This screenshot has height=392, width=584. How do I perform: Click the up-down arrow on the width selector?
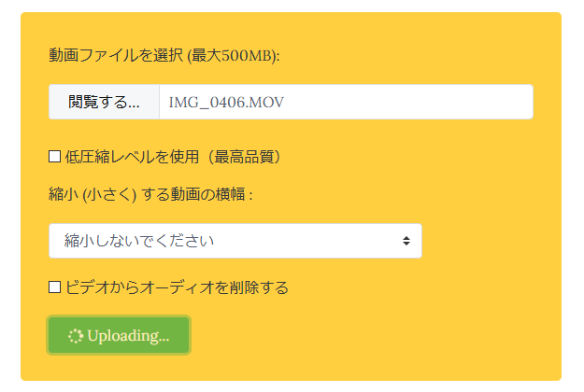click(x=406, y=241)
